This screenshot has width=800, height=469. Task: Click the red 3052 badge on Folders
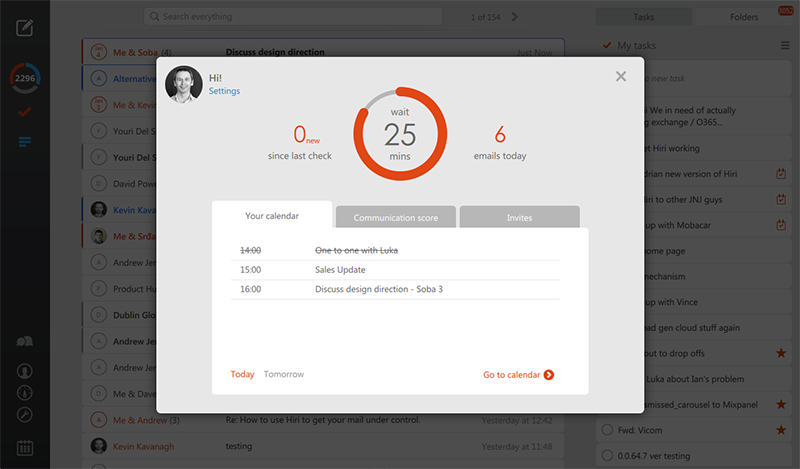[x=785, y=10]
